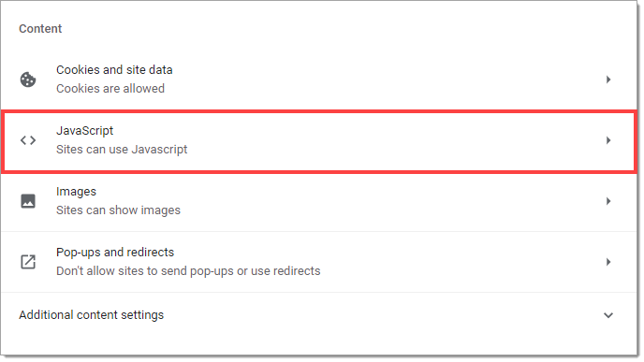Click 'Cookies are allowed' status text
Image resolution: width=644 pixels, height=362 pixels.
click(110, 89)
